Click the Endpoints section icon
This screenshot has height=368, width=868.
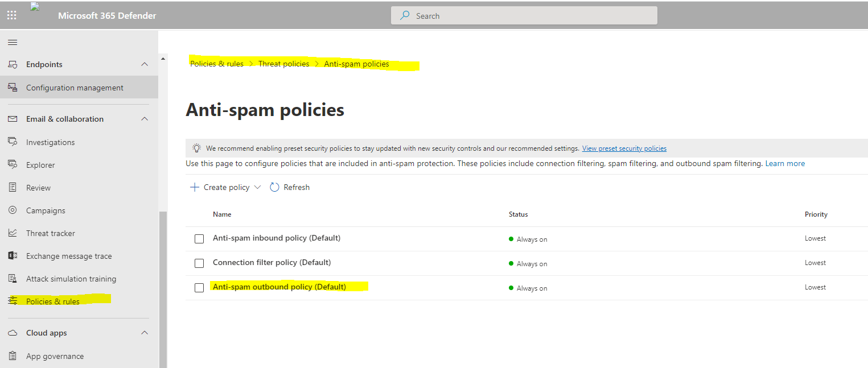pos(13,64)
